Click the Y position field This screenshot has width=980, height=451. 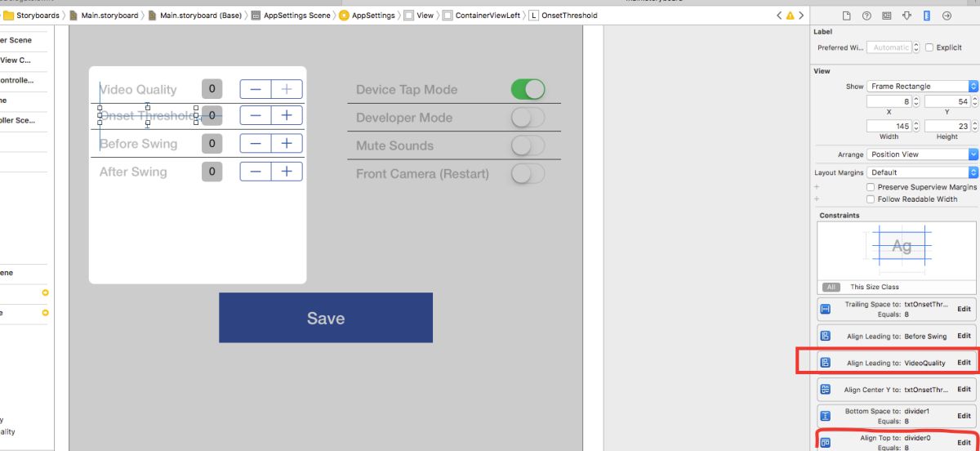pos(947,101)
